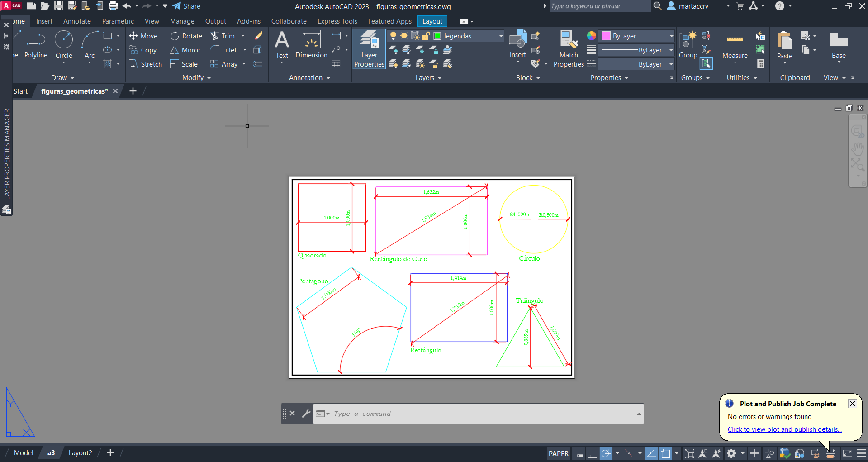The width and height of the screenshot is (868, 462).
Task: Click the Mirror tool in Modify panel
Action: (185, 50)
